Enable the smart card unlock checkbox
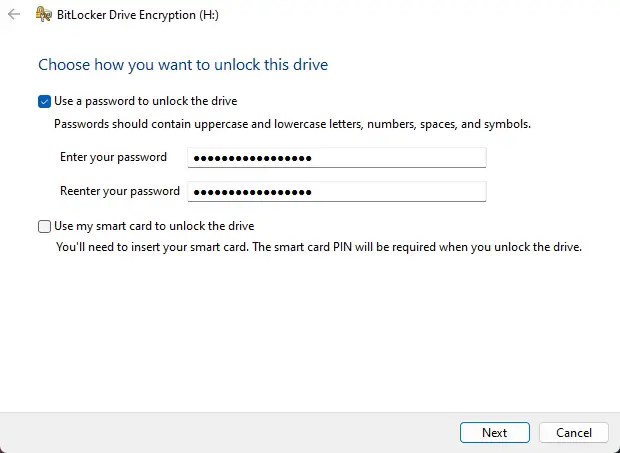The height and width of the screenshot is (453, 620). tap(44, 226)
